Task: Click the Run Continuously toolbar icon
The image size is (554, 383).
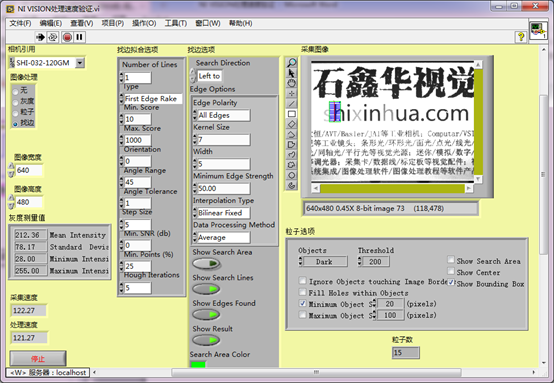Action: click(x=53, y=37)
